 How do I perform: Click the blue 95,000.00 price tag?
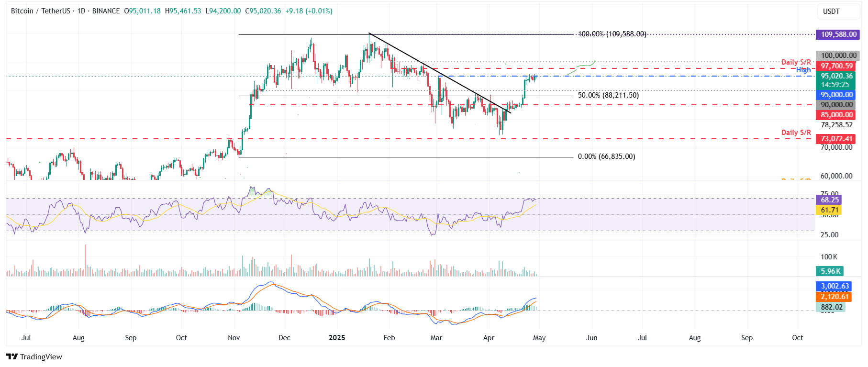click(836, 95)
